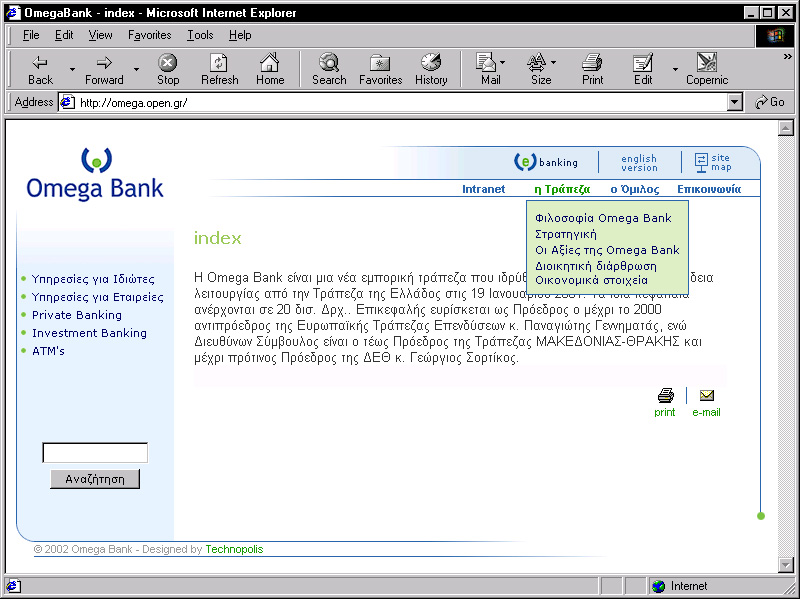This screenshot has height=600, width=800.
Task: Open the Search pane icon
Action: [329, 69]
